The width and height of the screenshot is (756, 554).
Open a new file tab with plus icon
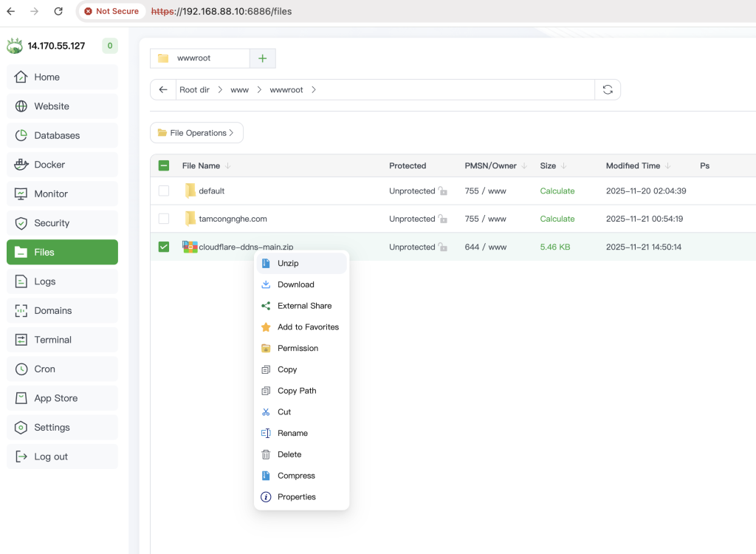click(x=262, y=58)
